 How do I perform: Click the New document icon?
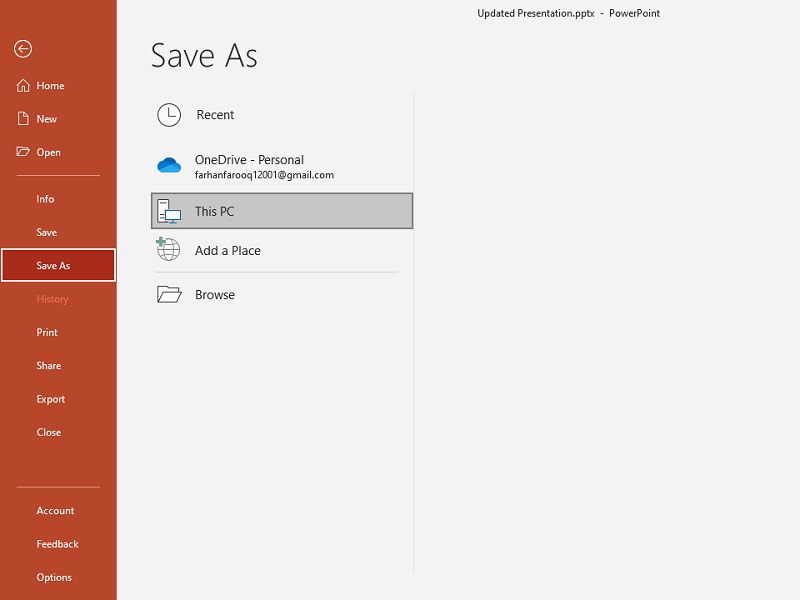tap(23, 118)
